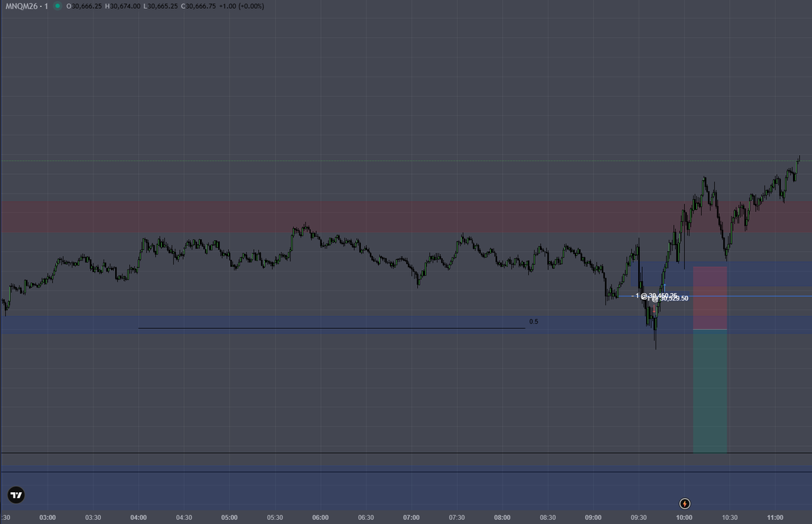Click the 06:00 time axis label

point(320,517)
